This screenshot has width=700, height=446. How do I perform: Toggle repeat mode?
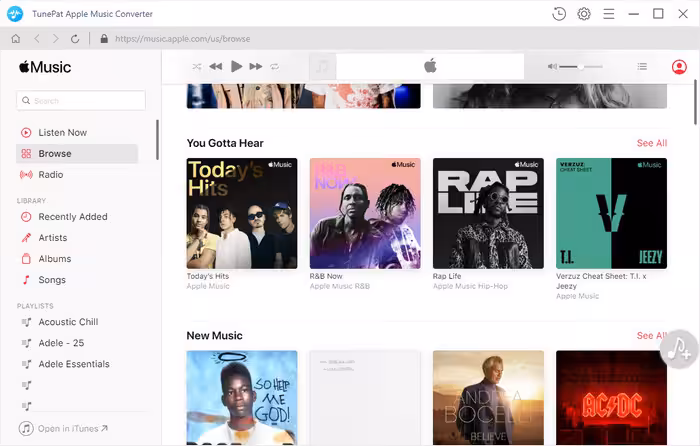(x=275, y=67)
